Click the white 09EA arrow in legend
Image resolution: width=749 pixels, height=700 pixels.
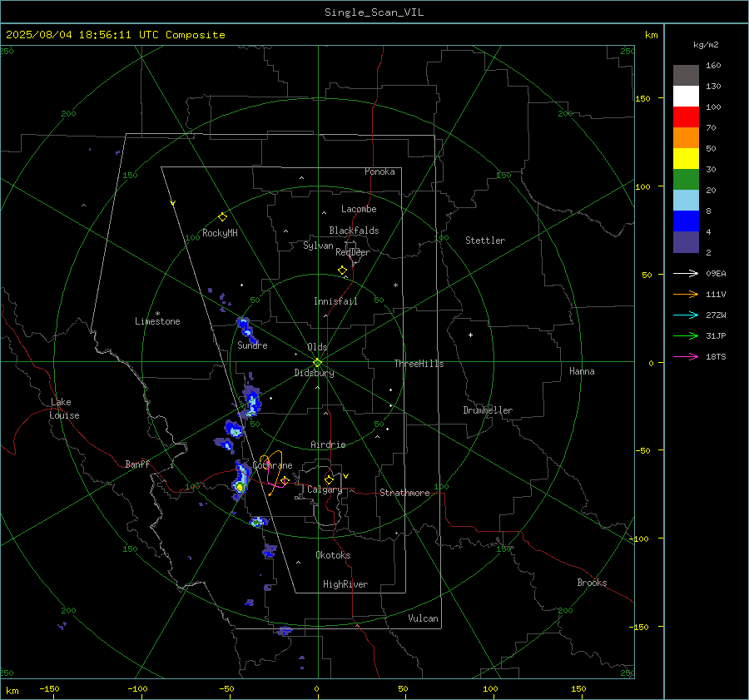coord(686,273)
